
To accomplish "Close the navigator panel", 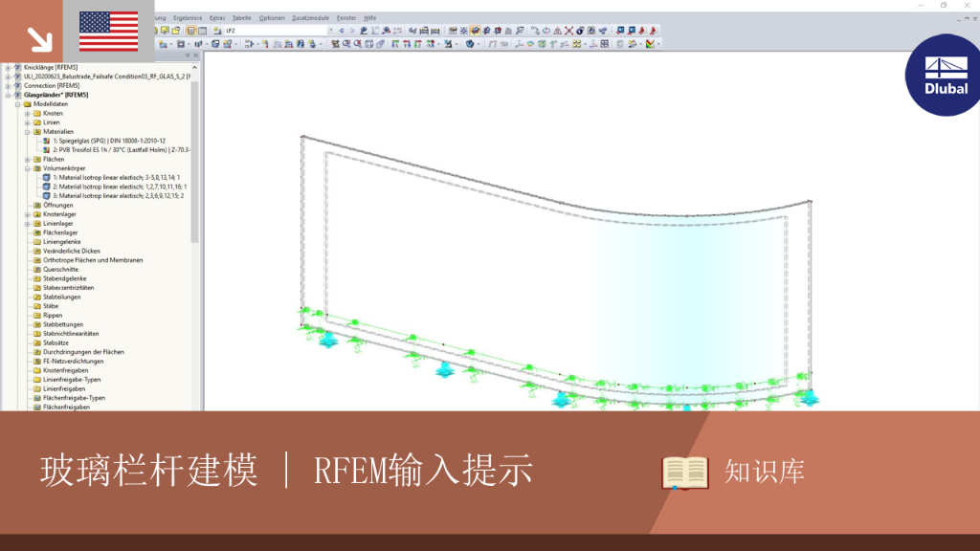I will [195, 55].
